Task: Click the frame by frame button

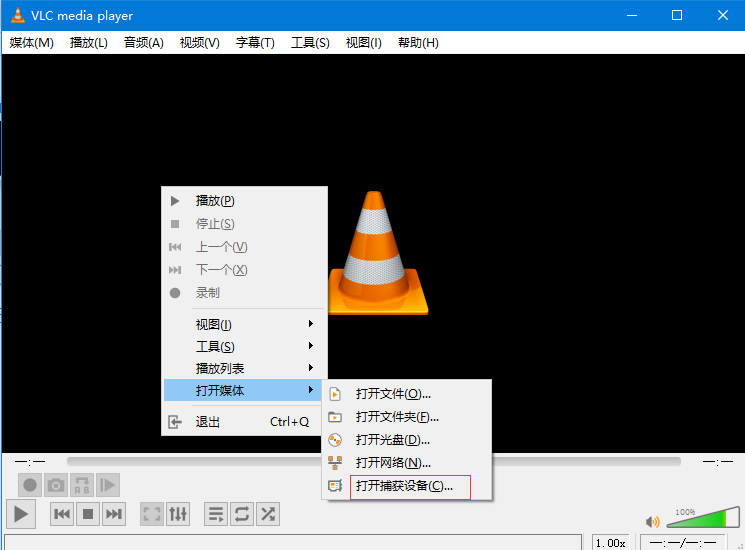Action: tap(108, 485)
